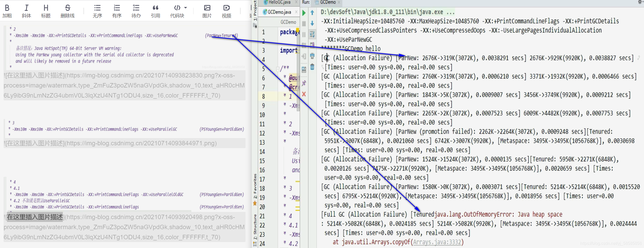Pin the GCDemo run tab
This screenshot has height=248, width=644.
304,83
